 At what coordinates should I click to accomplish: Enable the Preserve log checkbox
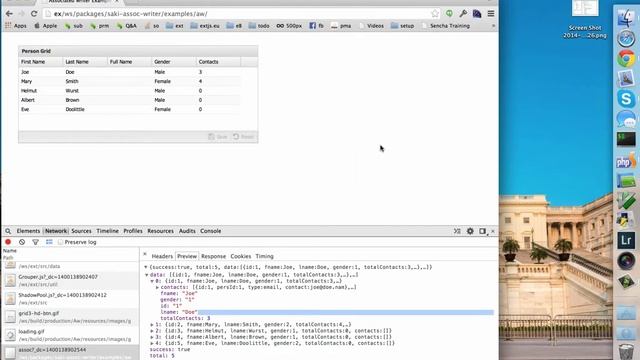[x=60, y=242]
